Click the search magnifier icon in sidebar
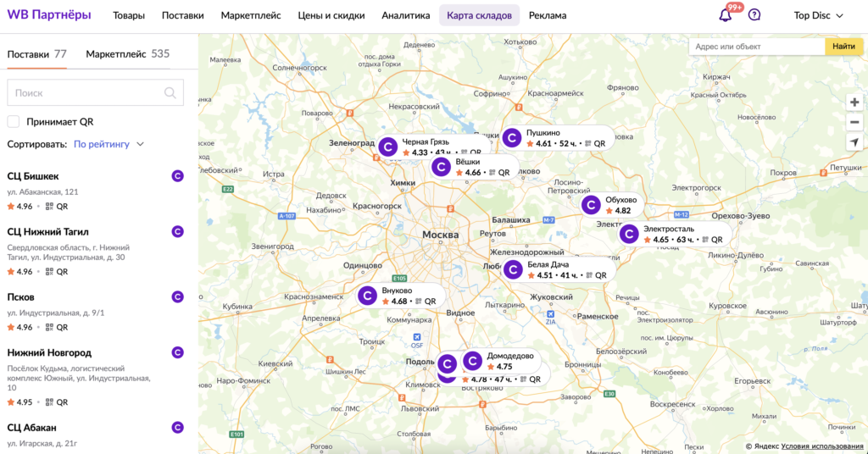 pos(170,93)
